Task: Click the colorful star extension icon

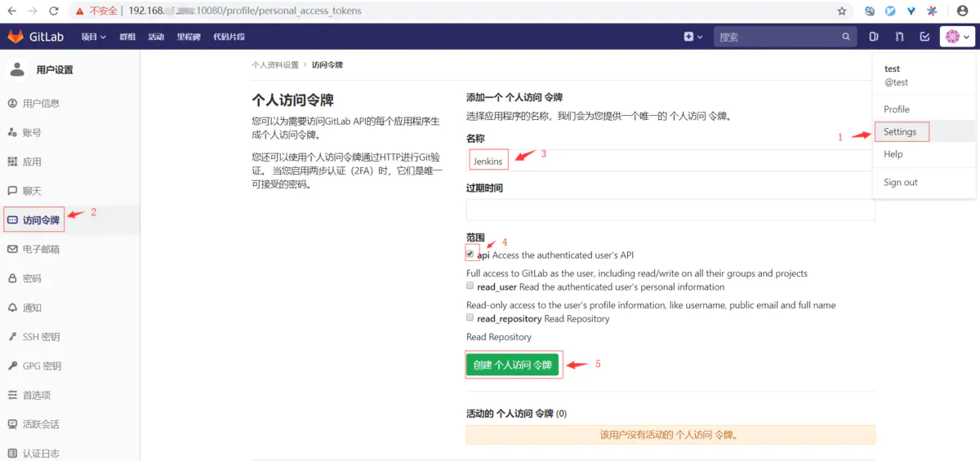Action: (932, 11)
